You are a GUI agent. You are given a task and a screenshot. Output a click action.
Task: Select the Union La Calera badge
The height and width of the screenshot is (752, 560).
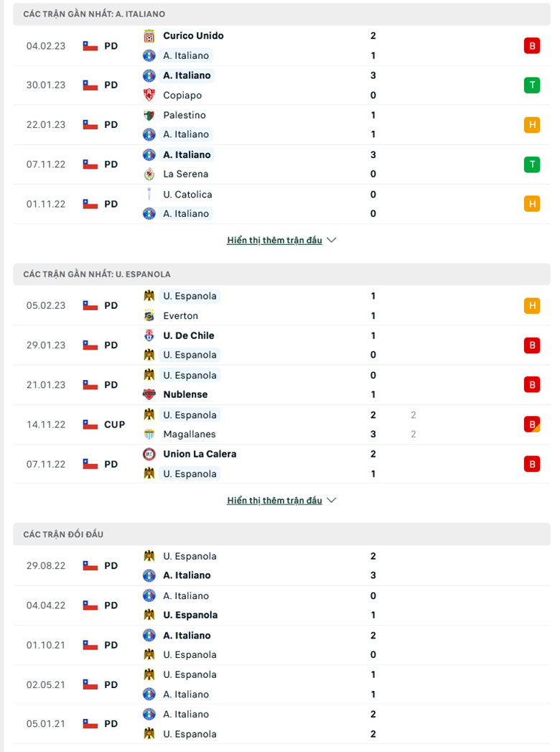(x=149, y=454)
